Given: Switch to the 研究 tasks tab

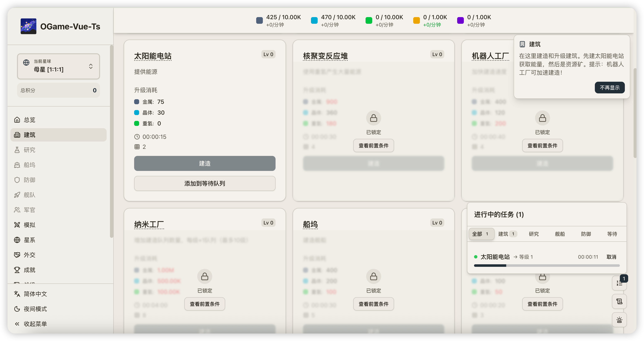Looking at the screenshot, I should pyautogui.click(x=533, y=234).
